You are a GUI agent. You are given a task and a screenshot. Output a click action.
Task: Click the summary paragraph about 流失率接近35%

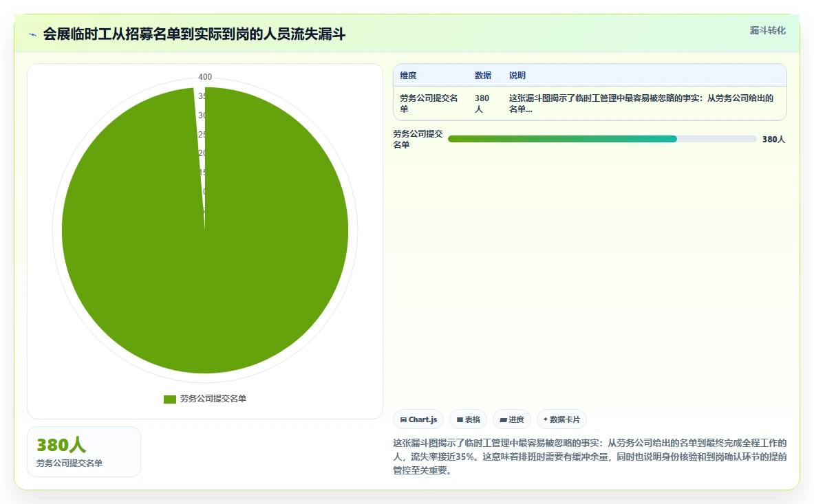pyautogui.click(x=590, y=457)
